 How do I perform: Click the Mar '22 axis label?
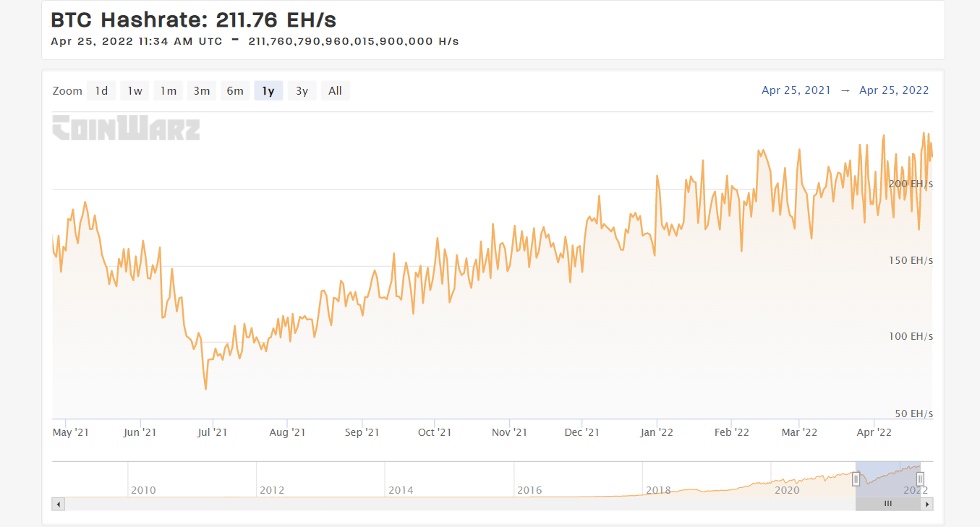pos(800,432)
